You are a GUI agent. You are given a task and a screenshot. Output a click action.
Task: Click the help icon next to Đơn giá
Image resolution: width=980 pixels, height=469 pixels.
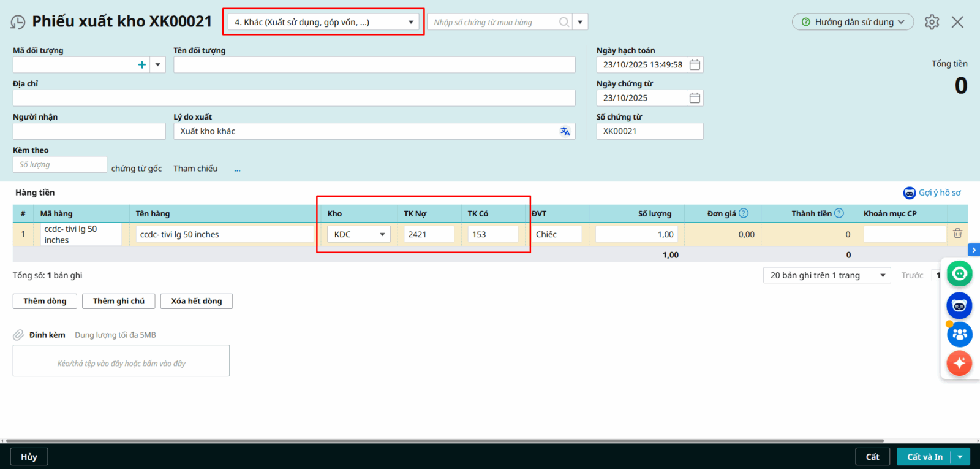(x=744, y=213)
